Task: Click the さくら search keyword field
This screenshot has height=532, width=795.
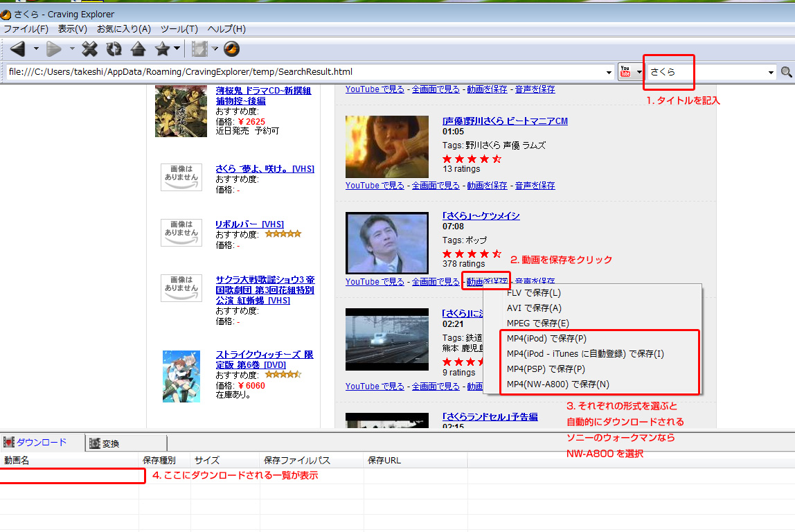Action: [706, 72]
